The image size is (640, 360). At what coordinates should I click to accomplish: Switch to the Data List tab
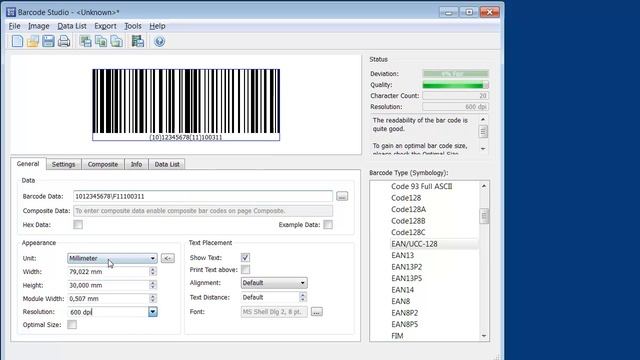click(167, 164)
